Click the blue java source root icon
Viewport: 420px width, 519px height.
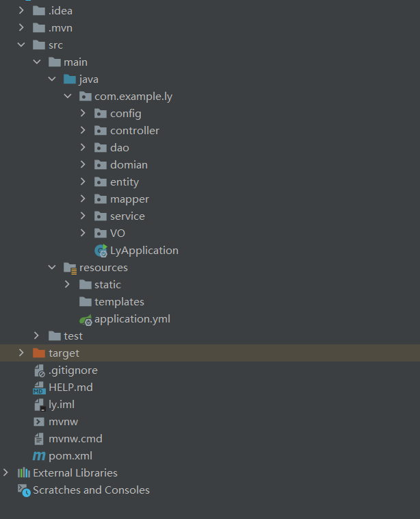tap(70, 79)
